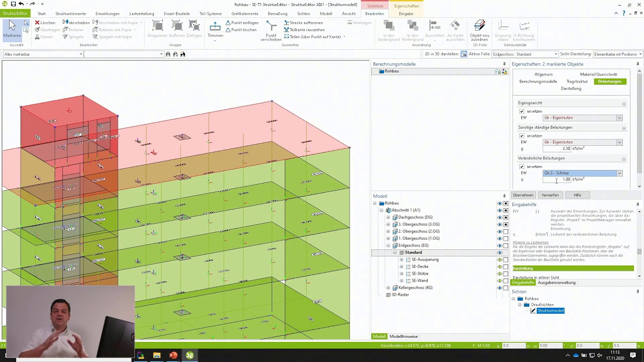Click the q load value field 1.00

click(557, 179)
